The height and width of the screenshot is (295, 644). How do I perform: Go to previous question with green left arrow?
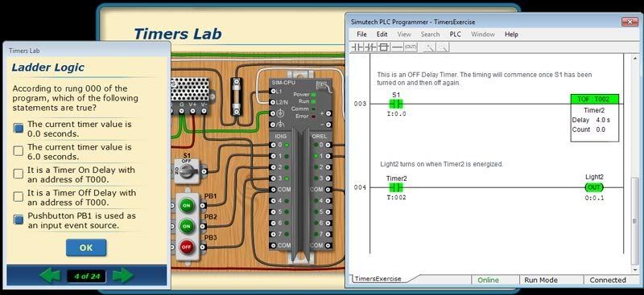click(50, 276)
